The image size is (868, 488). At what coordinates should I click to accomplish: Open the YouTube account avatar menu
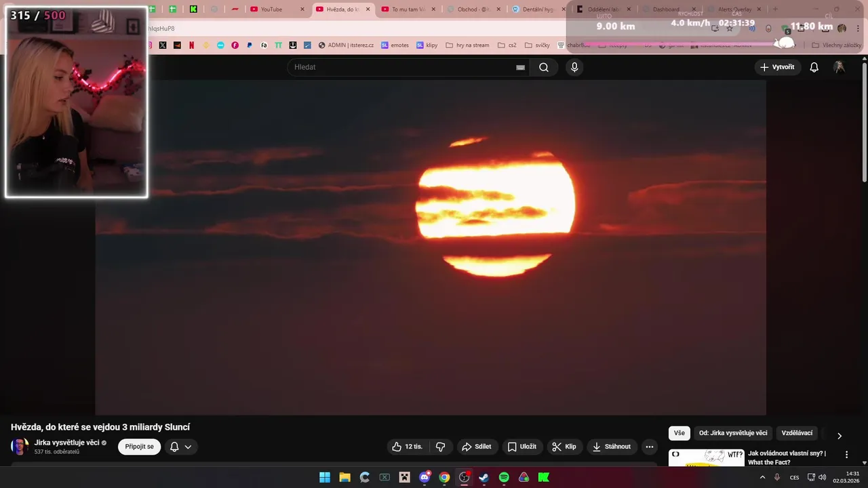[839, 67]
